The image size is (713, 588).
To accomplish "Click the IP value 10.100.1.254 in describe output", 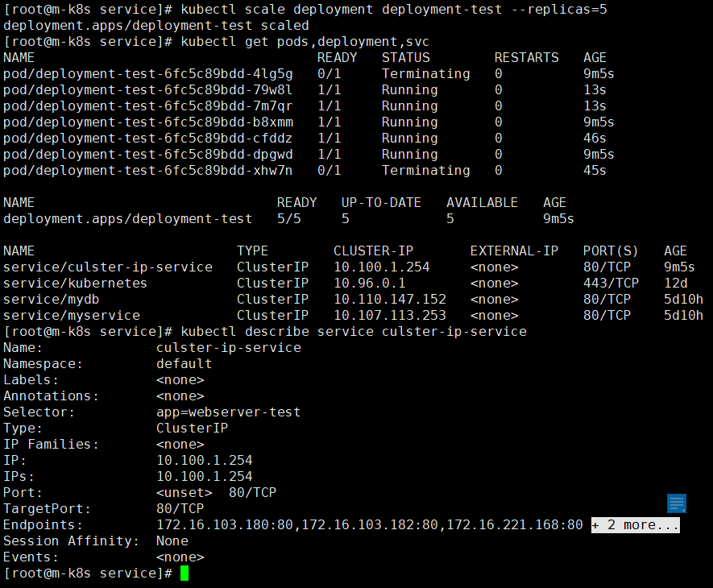I will pos(204,460).
